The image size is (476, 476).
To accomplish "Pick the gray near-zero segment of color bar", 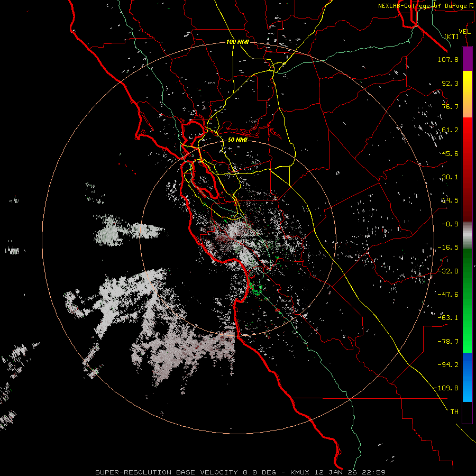I will click(467, 235).
